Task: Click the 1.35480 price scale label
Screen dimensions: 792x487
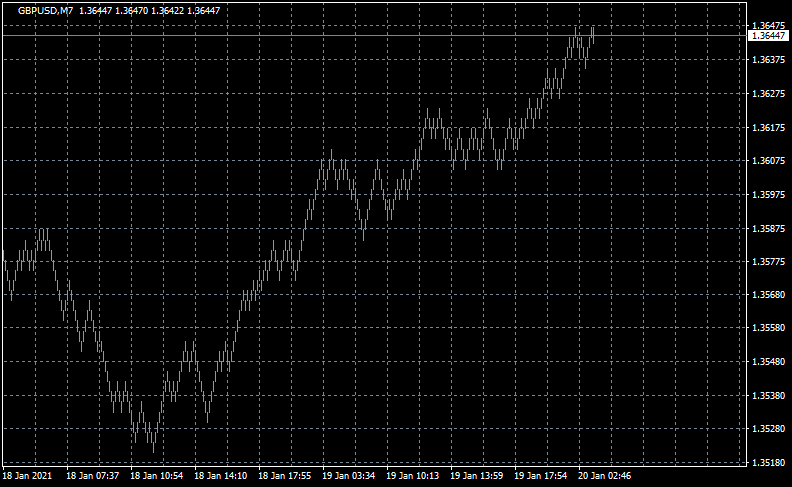Action: point(768,362)
